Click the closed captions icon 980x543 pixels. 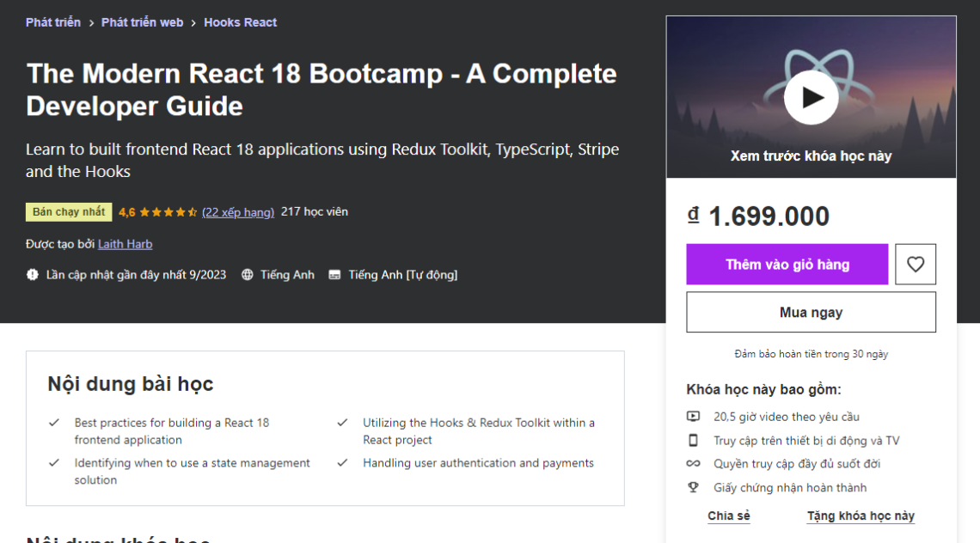[334, 275]
